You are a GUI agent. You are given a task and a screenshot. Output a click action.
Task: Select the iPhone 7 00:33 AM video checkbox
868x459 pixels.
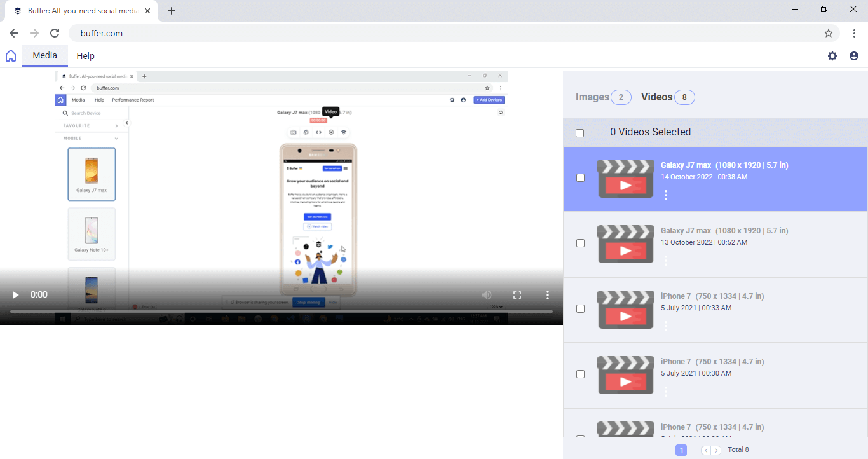580,309
